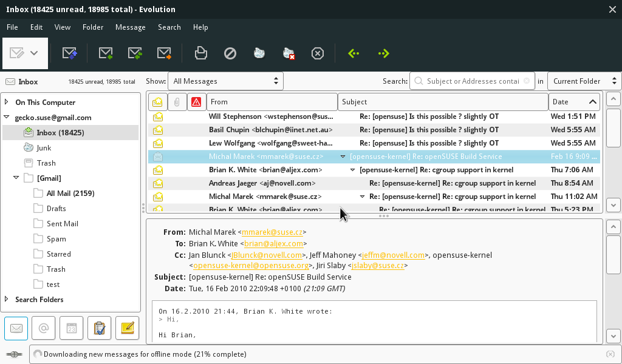Switch to Contacts view icon

click(44, 328)
